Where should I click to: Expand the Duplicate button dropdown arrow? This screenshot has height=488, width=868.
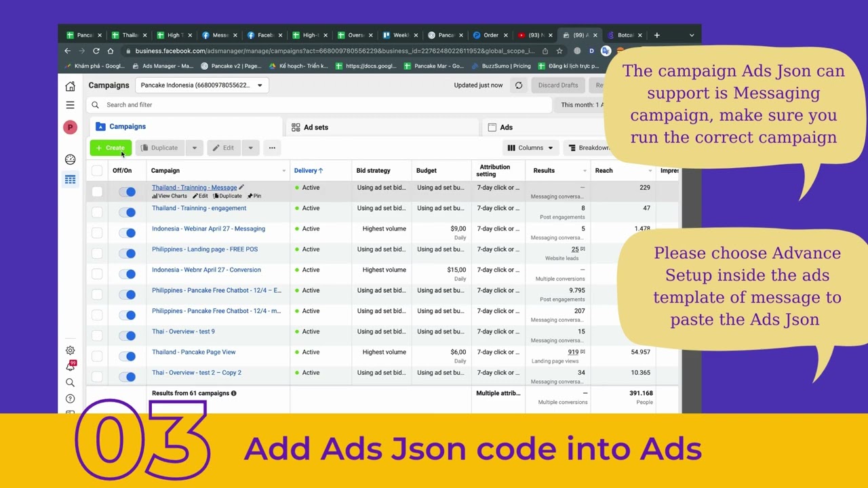click(x=194, y=148)
